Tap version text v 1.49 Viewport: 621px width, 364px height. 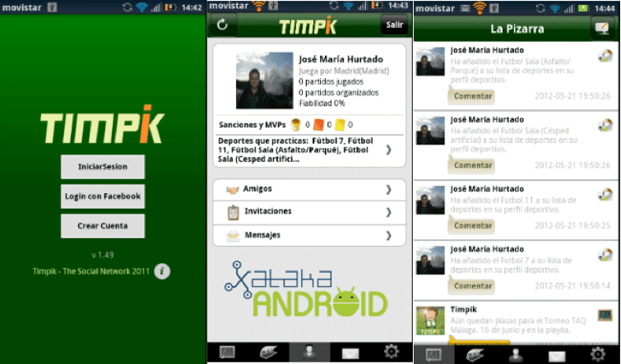coord(103,255)
